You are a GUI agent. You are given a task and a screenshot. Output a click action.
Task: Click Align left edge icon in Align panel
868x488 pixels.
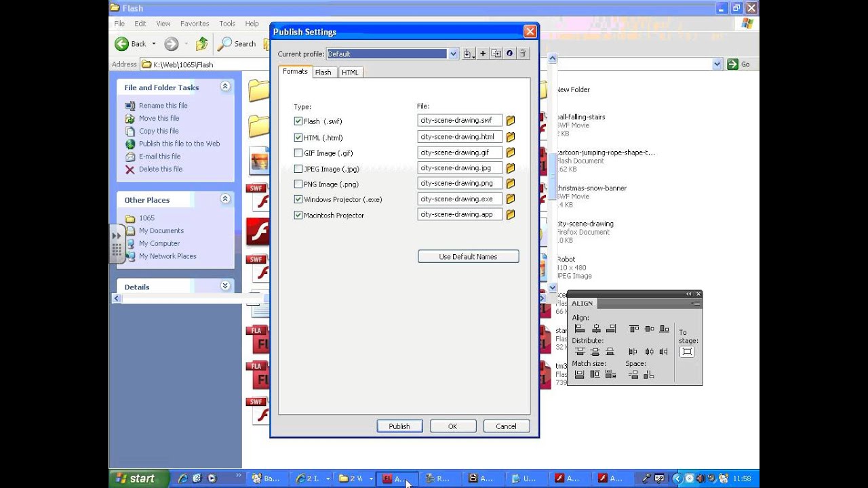point(580,329)
